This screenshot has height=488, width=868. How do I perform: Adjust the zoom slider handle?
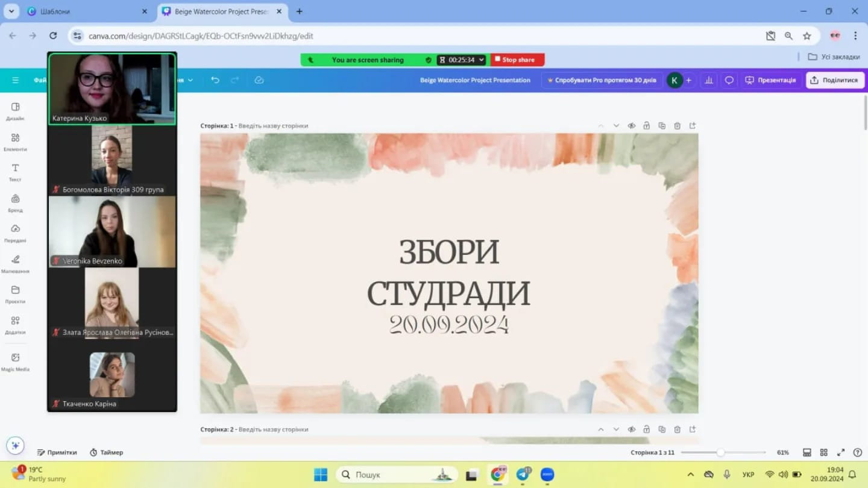pyautogui.click(x=720, y=452)
